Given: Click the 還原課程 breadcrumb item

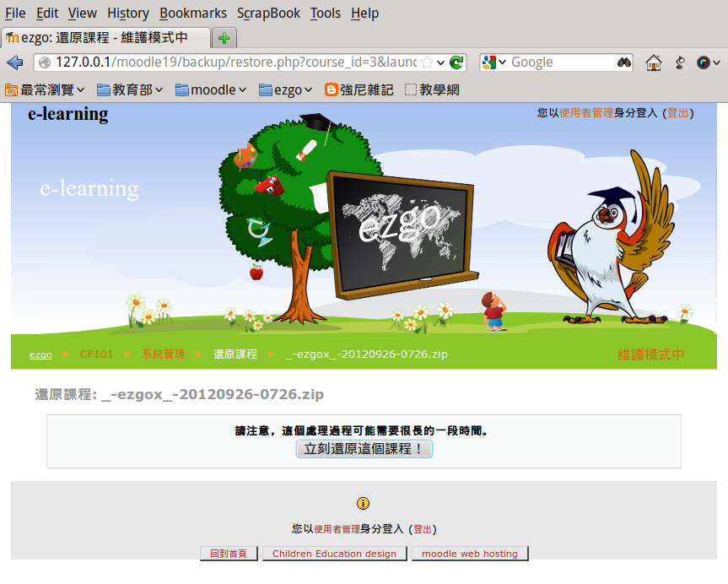Looking at the screenshot, I should pos(235,354).
